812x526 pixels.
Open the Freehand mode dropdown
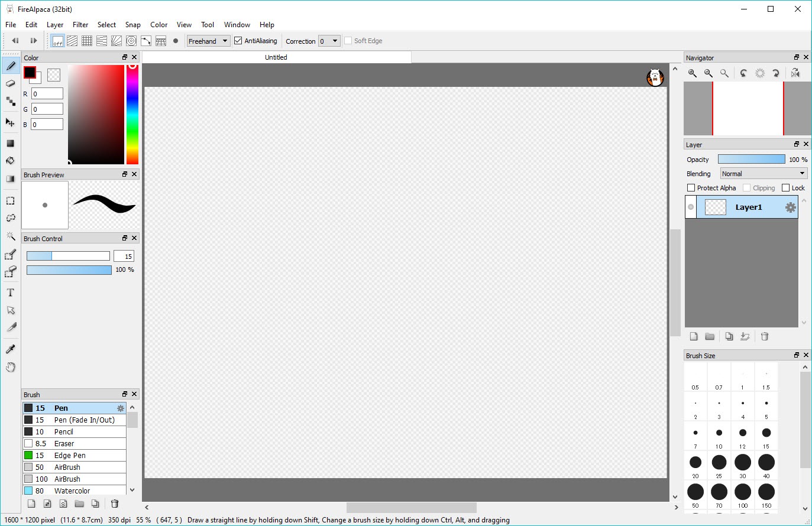coord(208,41)
